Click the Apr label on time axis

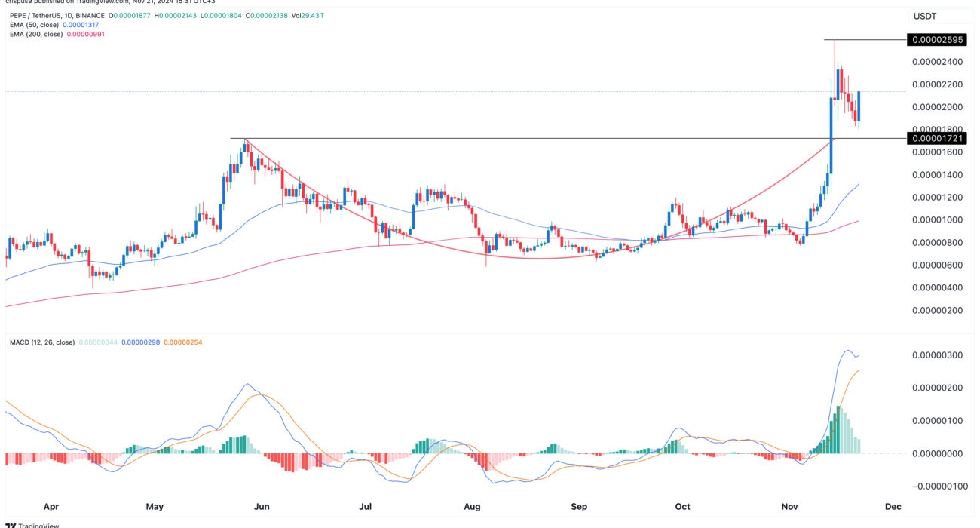click(x=51, y=508)
